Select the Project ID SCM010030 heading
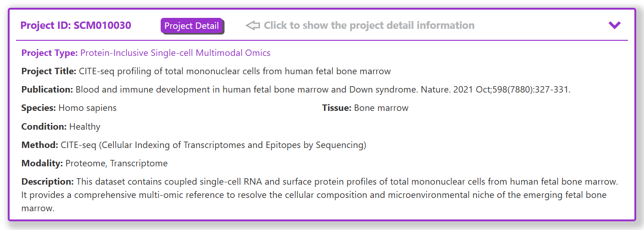Screen dimensions: 644x230 [x=76, y=25]
